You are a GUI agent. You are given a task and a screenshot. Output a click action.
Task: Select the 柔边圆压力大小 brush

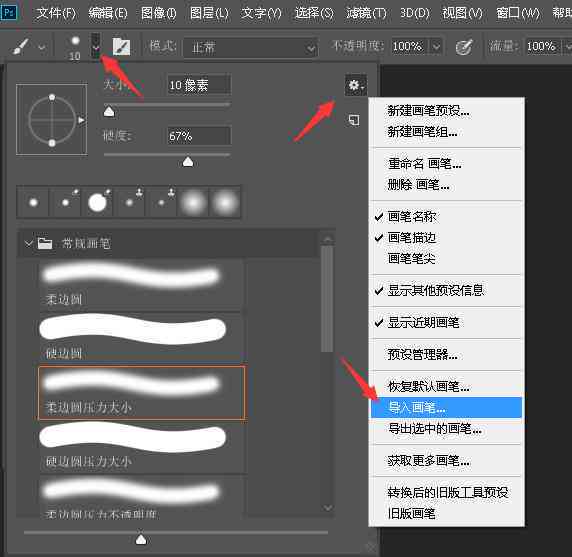point(142,392)
